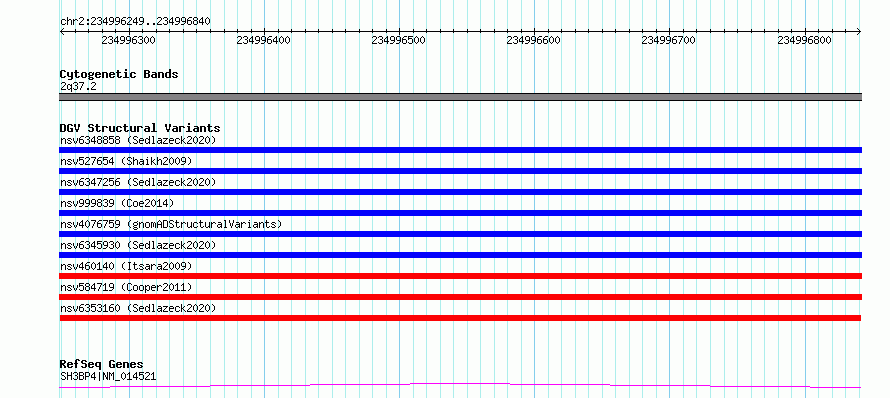Select the magenta SH3BP4 gene line
890x398 pixels.
[460, 386]
